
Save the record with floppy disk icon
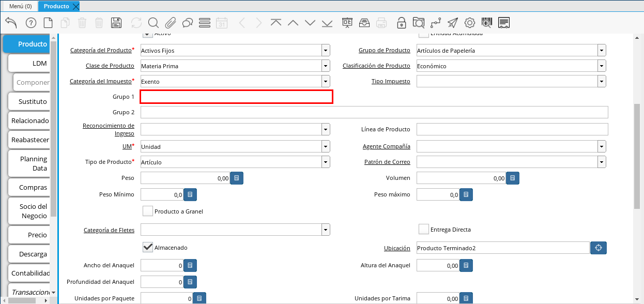[116, 23]
